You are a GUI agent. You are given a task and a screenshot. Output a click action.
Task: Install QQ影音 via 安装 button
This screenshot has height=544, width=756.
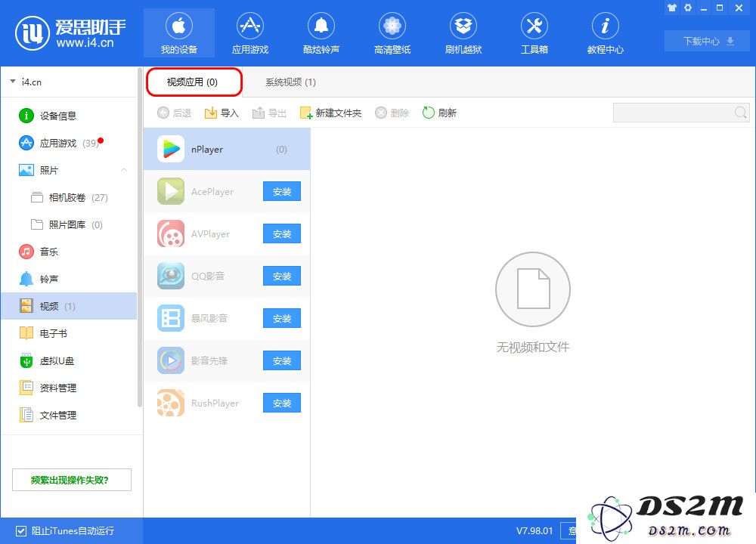[281, 276]
